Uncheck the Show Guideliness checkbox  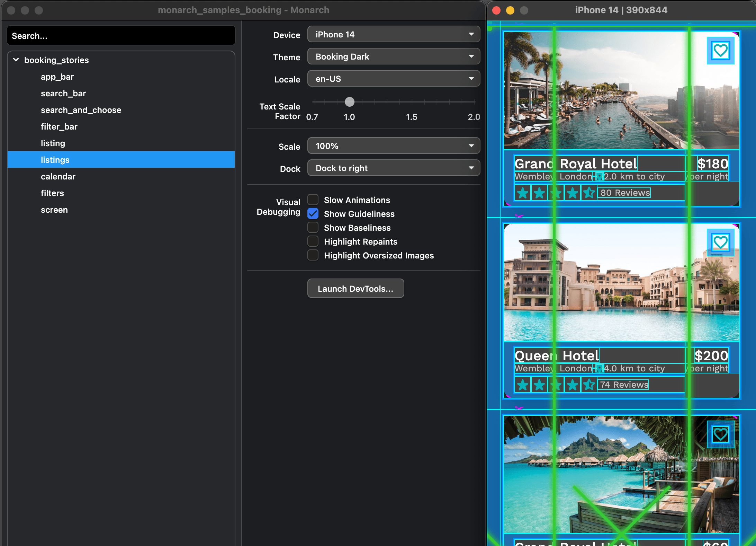(313, 214)
